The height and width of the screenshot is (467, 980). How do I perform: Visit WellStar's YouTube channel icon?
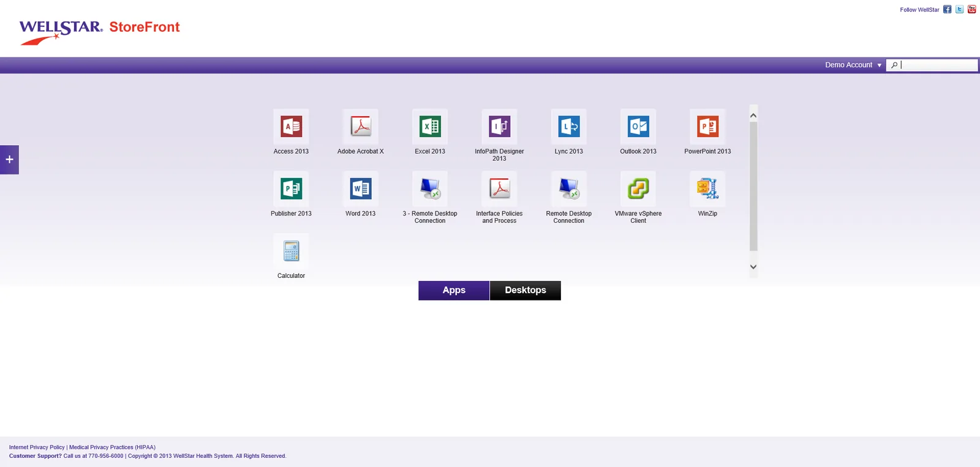[972, 9]
